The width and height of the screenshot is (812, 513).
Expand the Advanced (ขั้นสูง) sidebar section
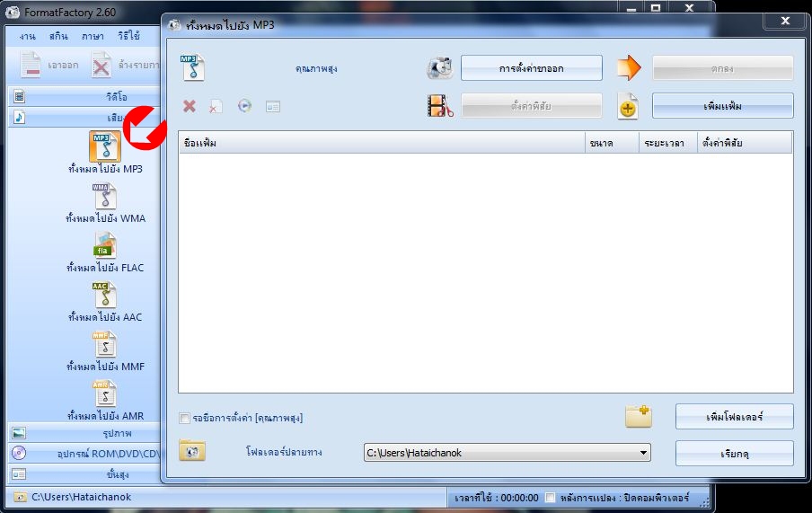point(85,474)
